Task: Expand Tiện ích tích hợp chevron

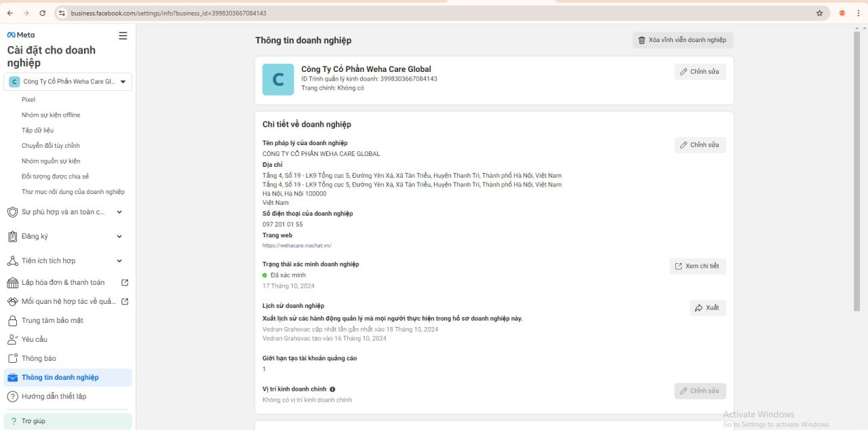Action: tap(119, 261)
